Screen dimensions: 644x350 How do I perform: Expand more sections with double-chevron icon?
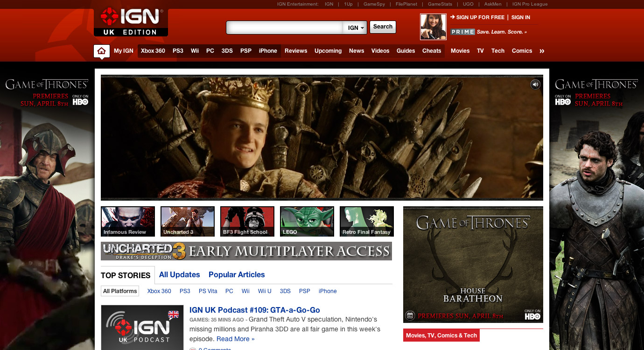click(542, 51)
